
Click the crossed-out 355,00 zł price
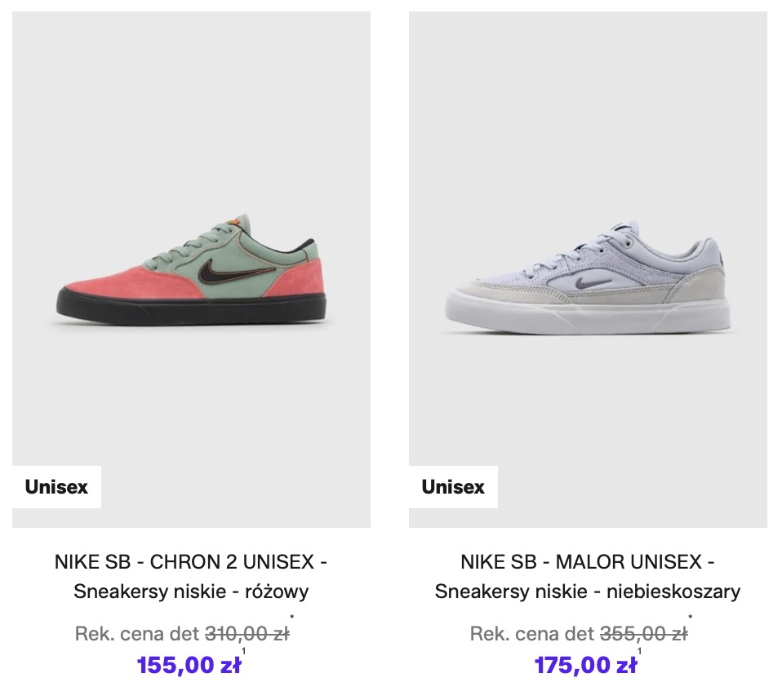[x=644, y=634]
